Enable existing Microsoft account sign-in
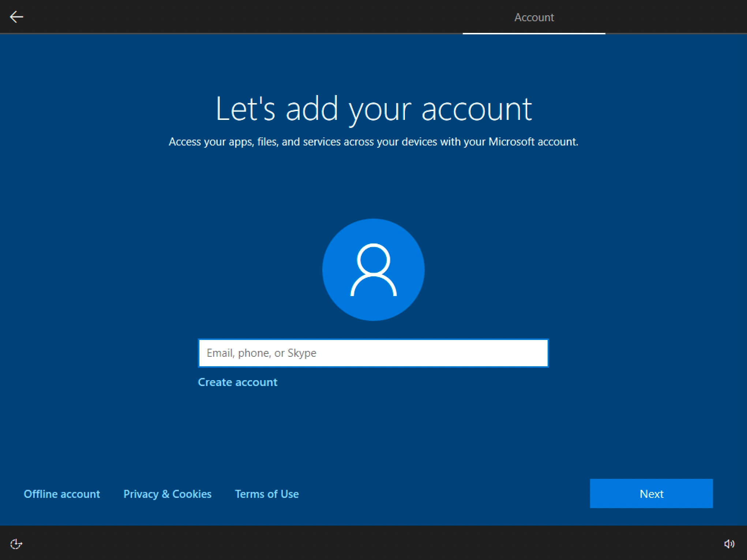The height and width of the screenshot is (560, 747). (373, 353)
